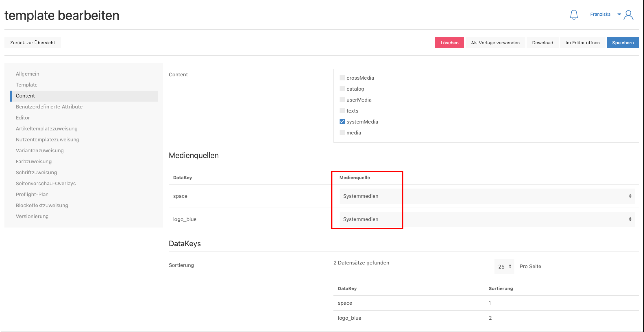Uncheck the systemMedia checkbox

[x=342, y=122]
